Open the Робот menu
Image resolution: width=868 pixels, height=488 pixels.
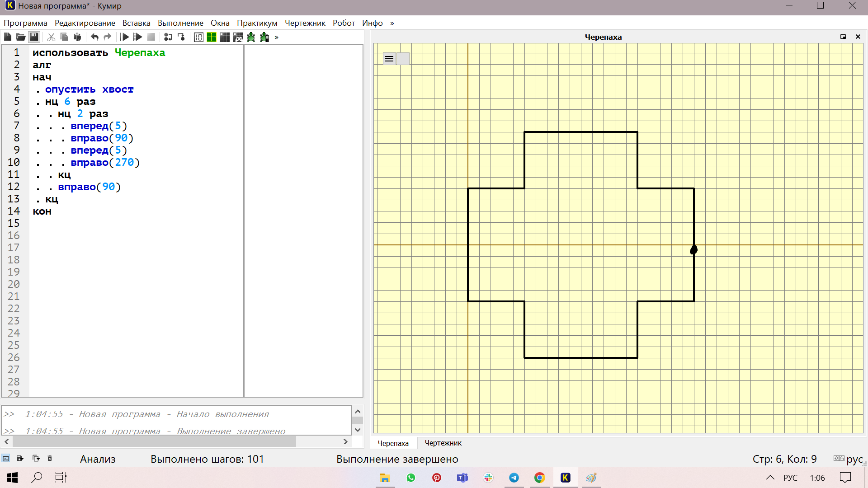coord(344,23)
